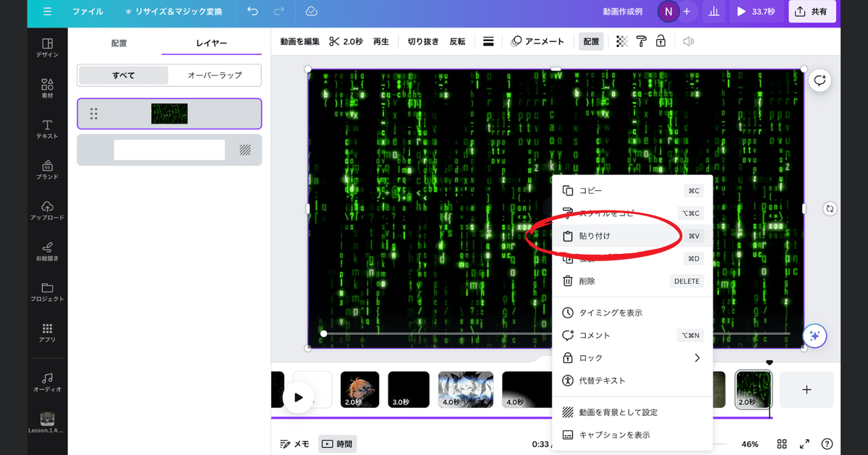Click 再生 in the toolbar
The height and width of the screenshot is (455, 868).
click(x=381, y=41)
